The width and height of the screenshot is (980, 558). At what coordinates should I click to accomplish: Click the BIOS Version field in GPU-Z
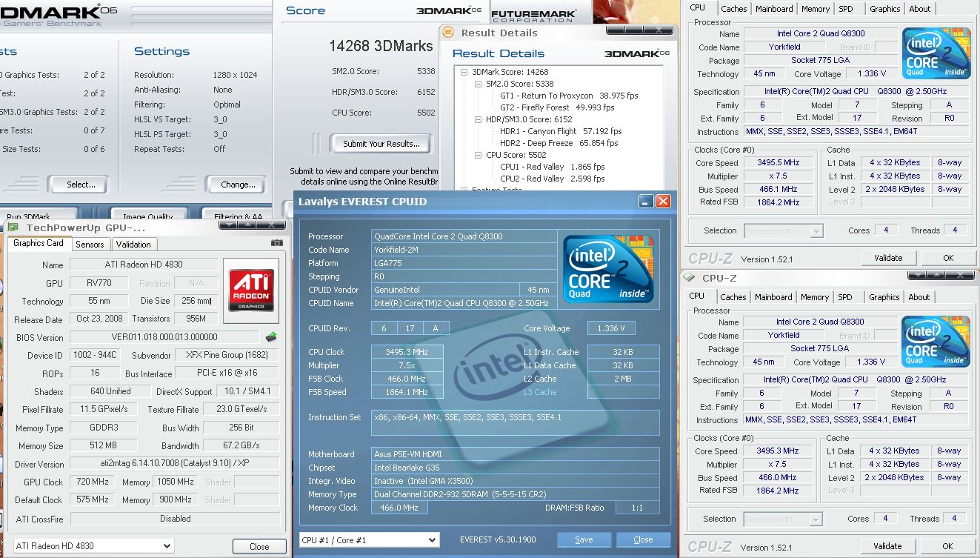[164, 337]
